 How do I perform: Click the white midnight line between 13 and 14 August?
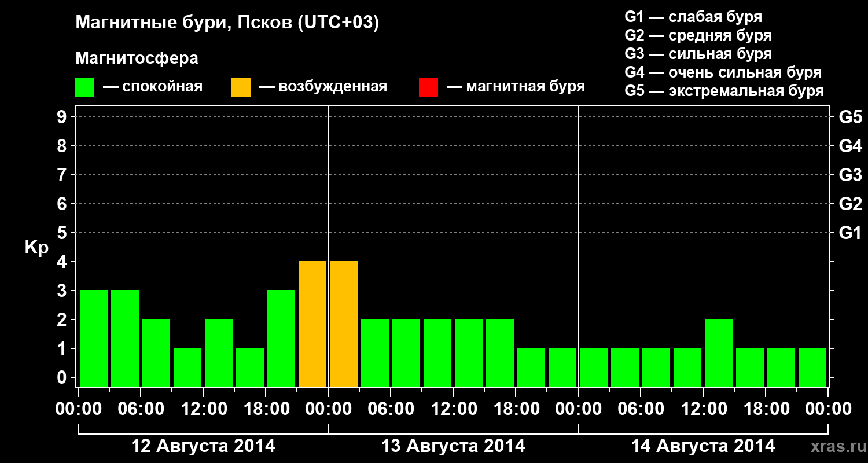(578, 246)
